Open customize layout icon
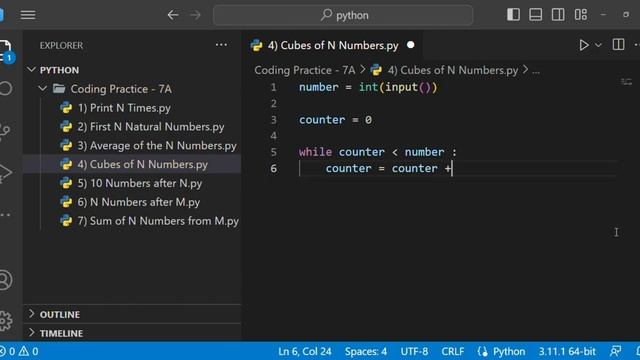The image size is (640, 360). pos(580,15)
